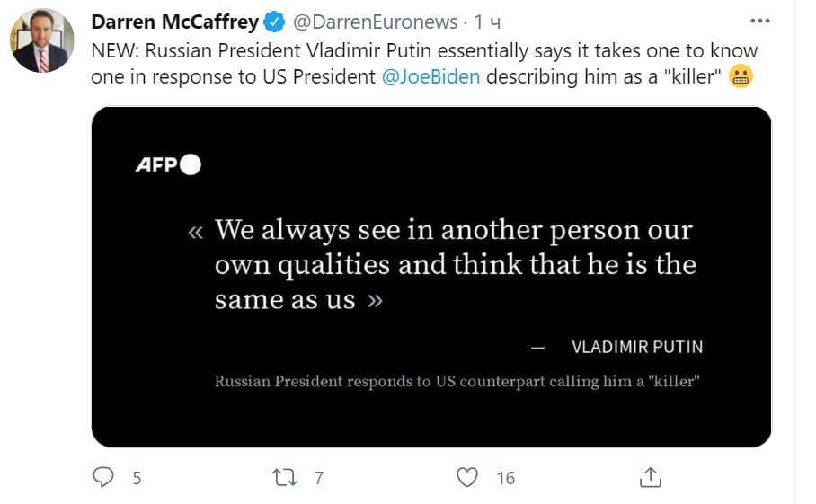Image resolution: width=816 pixels, height=504 pixels.
Task: Click the share upload arrow icon
Action: (x=652, y=477)
